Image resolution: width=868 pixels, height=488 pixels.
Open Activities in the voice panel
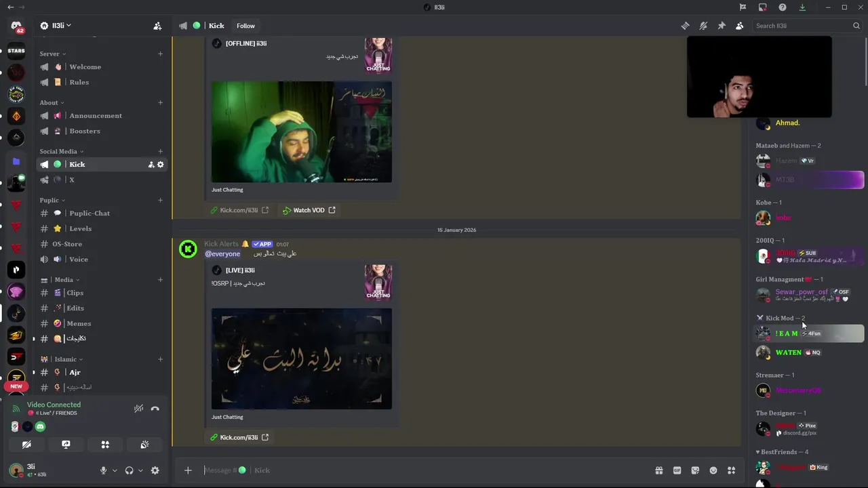[x=105, y=445]
